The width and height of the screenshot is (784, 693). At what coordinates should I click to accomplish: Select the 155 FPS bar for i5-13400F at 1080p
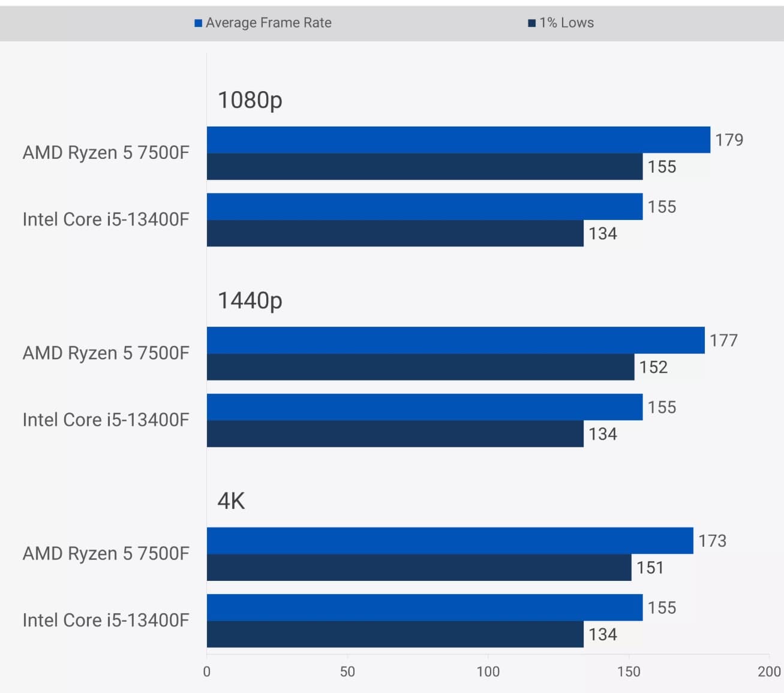[x=420, y=207]
